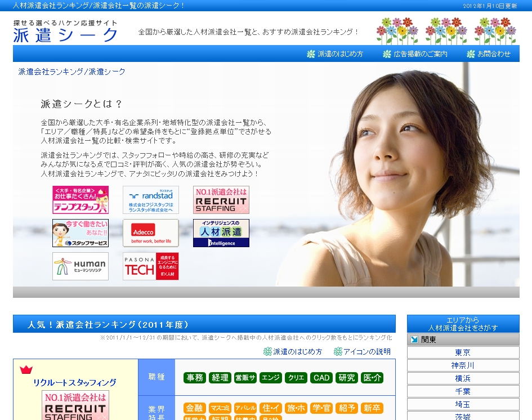
Task: Click the 金融 orange industry badge
Action: (x=195, y=408)
